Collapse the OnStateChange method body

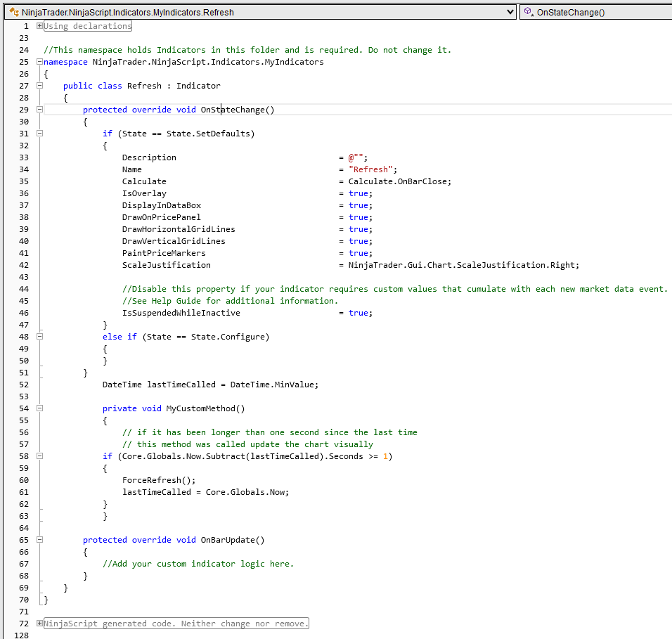[x=40, y=109]
